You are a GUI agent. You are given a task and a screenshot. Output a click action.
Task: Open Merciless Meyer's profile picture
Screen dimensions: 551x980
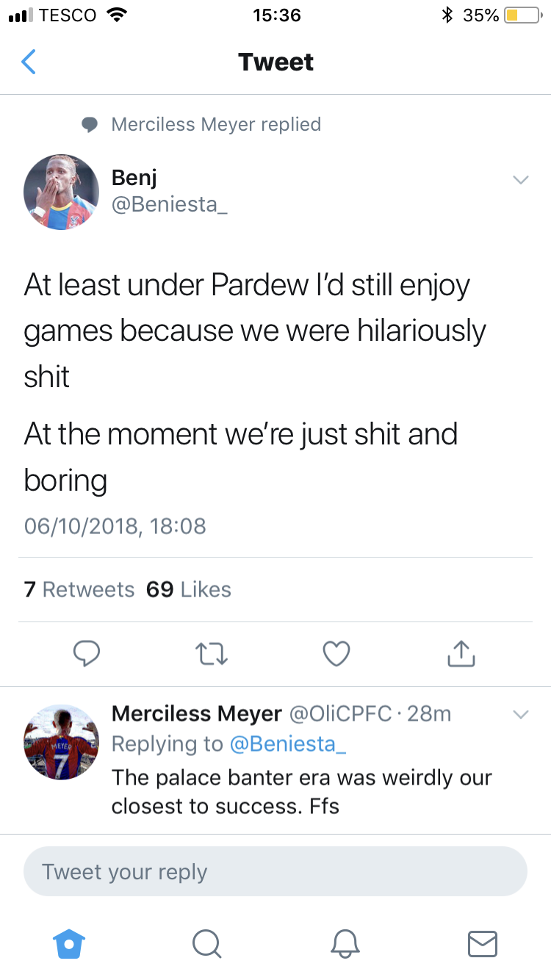tap(61, 742)
